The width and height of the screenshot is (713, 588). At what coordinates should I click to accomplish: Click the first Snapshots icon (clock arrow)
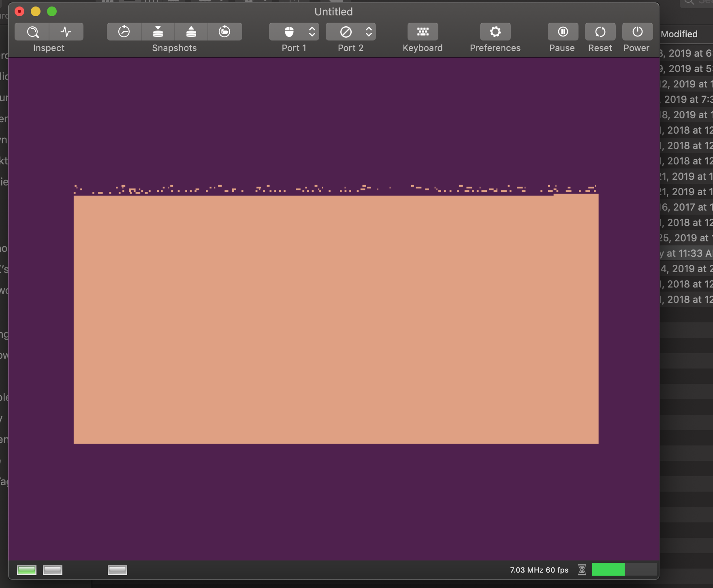tap(124, 32)
